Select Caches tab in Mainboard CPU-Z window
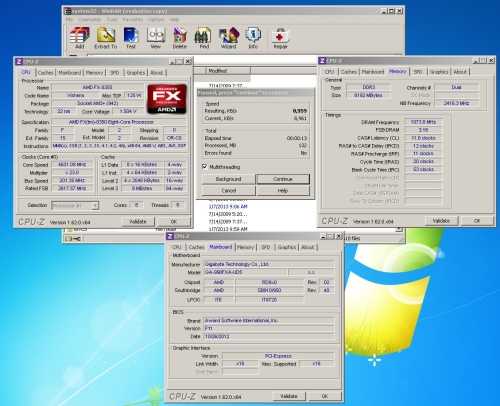500x406 pixels. click(196, 247)
